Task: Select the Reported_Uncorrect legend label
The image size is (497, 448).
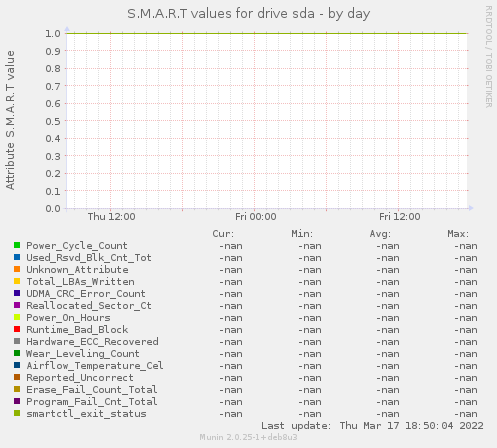Action: 80,378
